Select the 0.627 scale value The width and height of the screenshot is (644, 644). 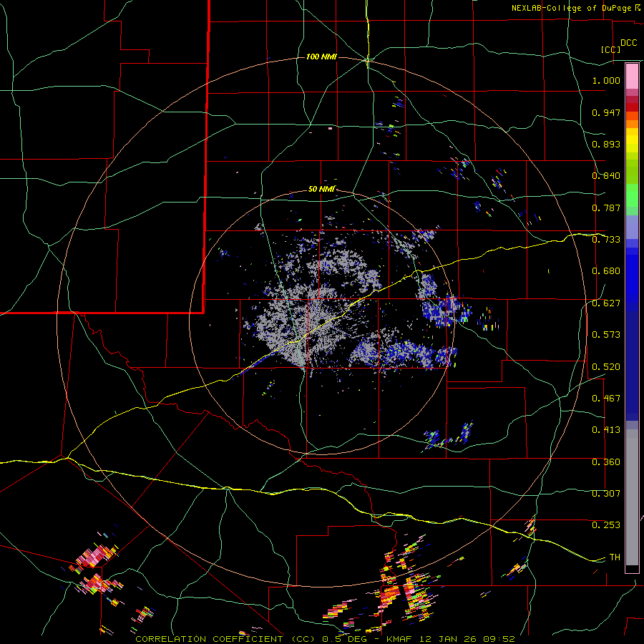606,303
